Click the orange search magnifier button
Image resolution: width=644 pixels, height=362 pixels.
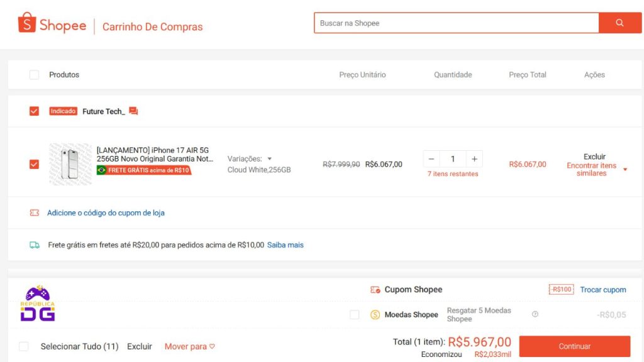click(x=619, y=23)
